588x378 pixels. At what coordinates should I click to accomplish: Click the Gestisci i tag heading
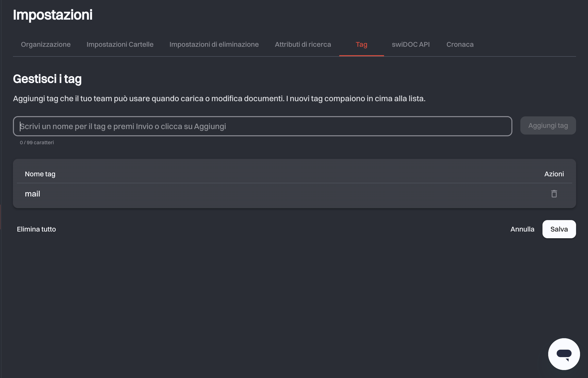(47, 79)
